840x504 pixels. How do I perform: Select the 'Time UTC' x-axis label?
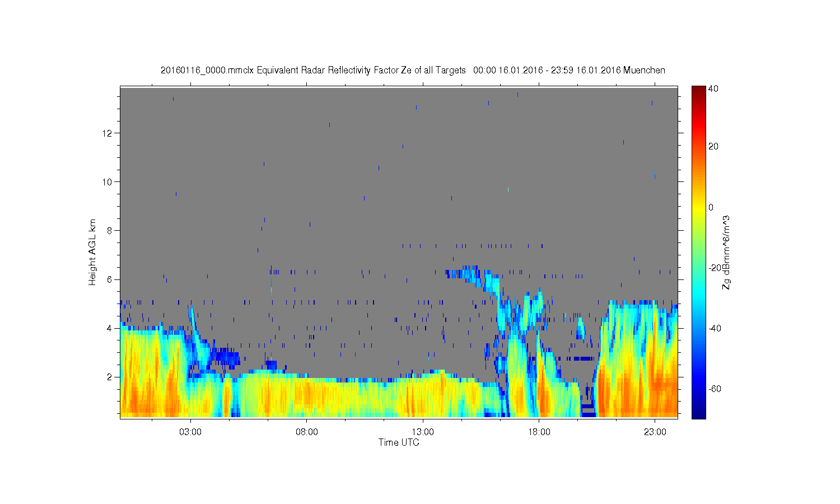(399, 442)
